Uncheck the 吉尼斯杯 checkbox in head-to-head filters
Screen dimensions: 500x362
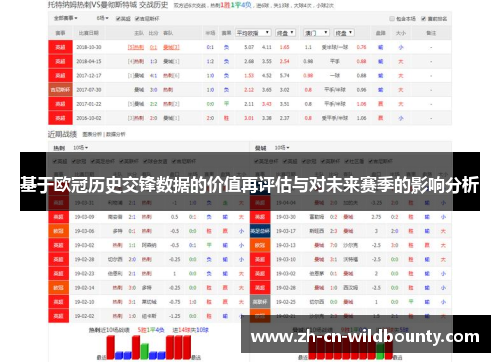[x=137, y=19]
